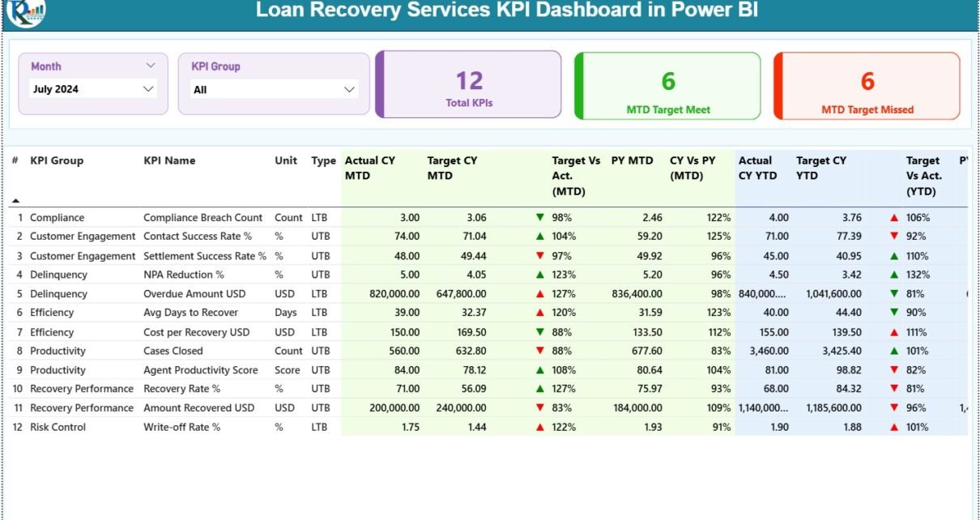The image size is (980, 520).
Task: Click the company logo in the top-left corner
Action: click(26, 11)
